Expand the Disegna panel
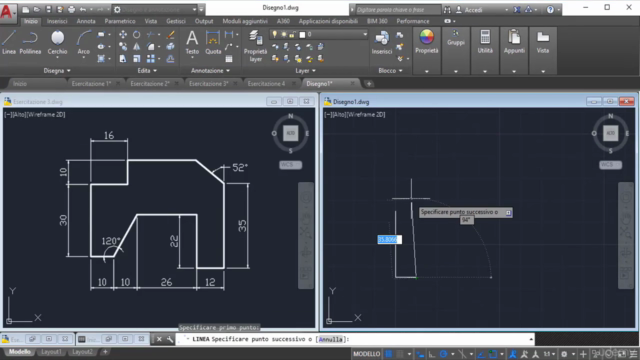 coord(57,71)
